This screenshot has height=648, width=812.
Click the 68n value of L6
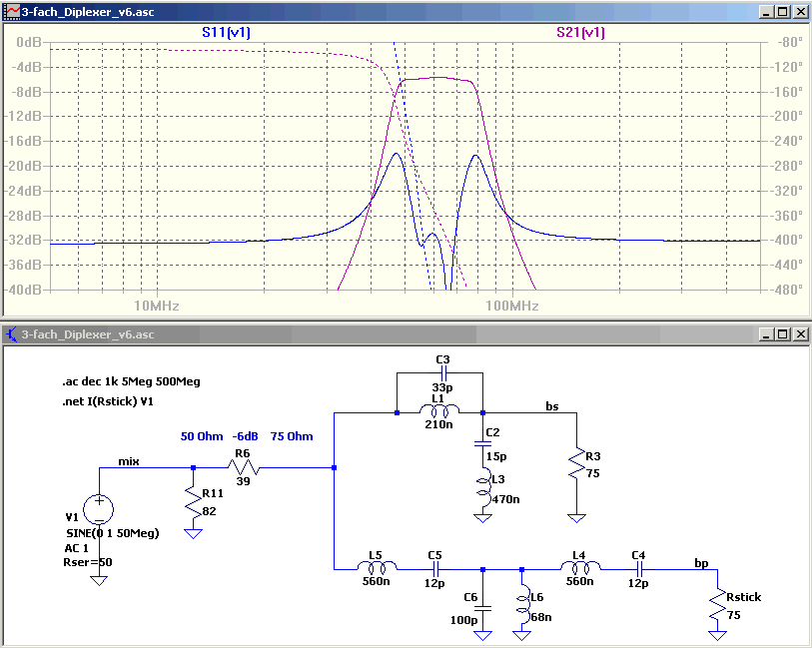pyautogui.click(x=541, y=617)
